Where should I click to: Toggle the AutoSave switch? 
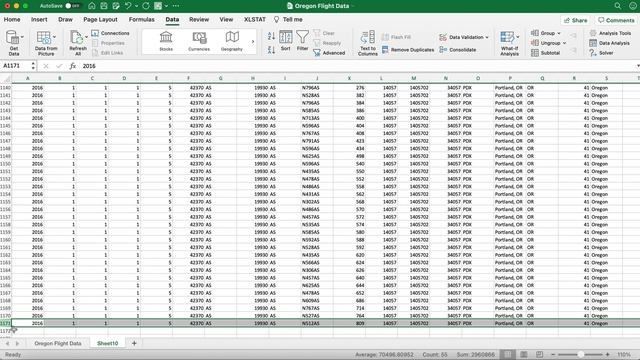pyautogui.click(x=73, y=6)
